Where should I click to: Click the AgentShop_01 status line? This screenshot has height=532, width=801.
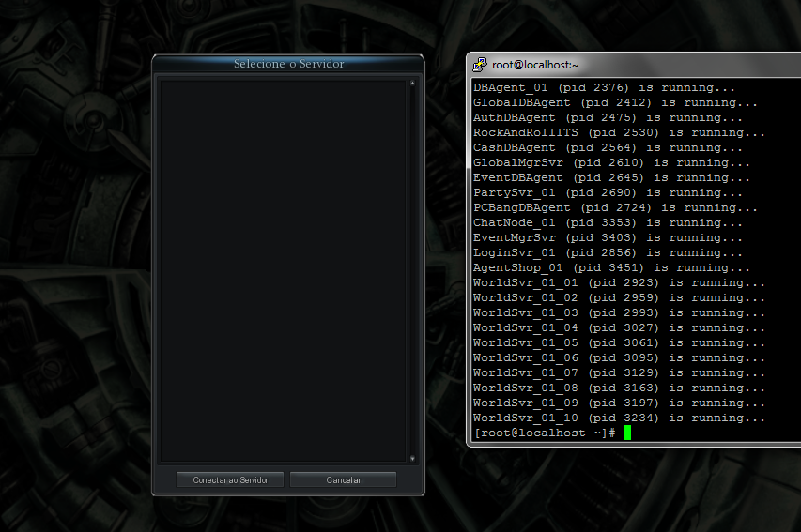(611, 267)
